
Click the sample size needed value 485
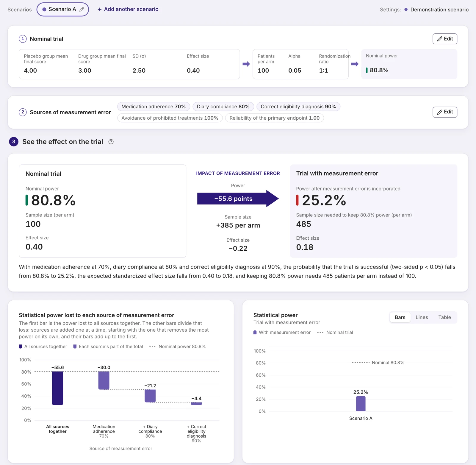click(x=304, y=224)
